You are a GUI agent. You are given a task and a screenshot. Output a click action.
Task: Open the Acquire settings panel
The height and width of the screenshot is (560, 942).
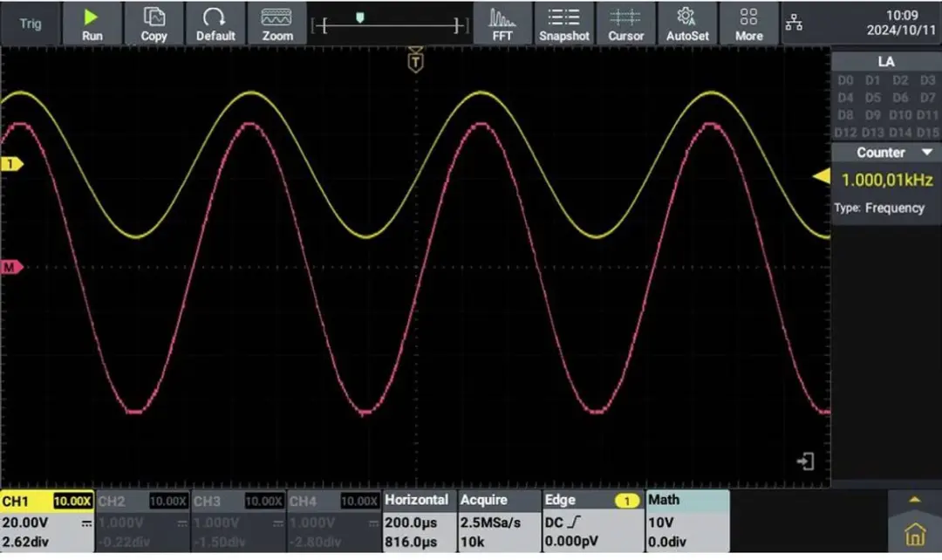click(x=499, y=521)
